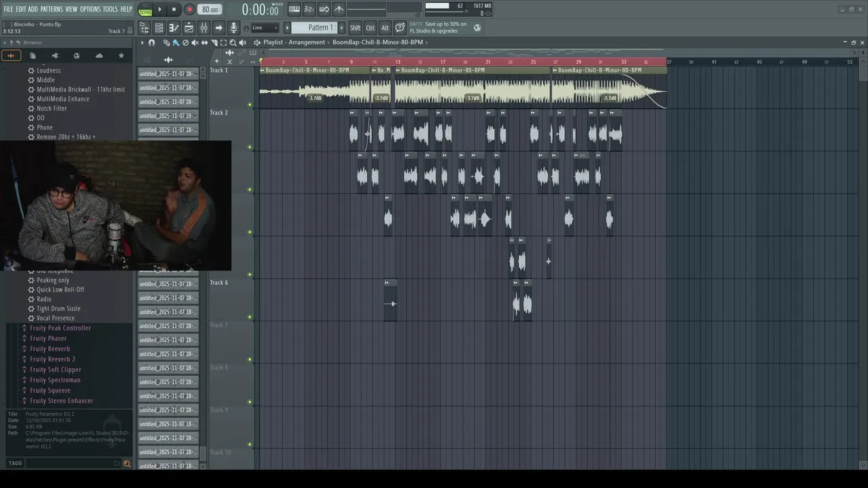Click the Browser plugins tab icon
Image resolution: width=868 pixels, height=488 pixels.
[77, 56]
